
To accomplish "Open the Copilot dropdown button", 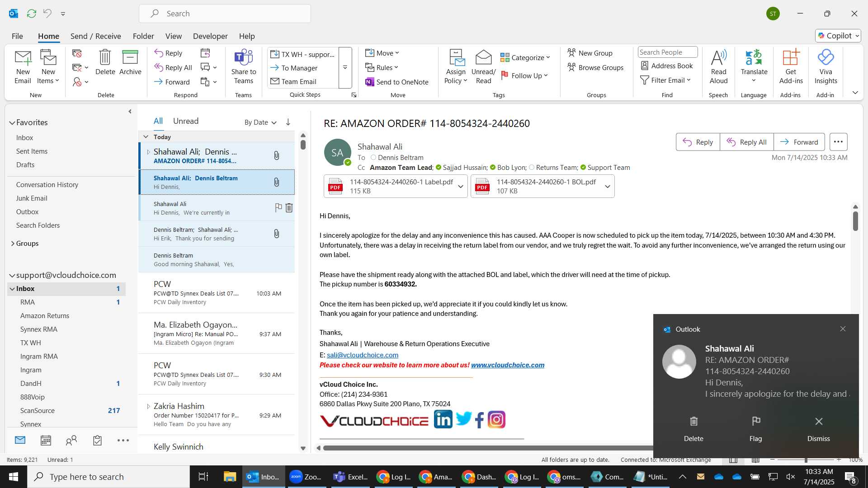I will [x=838, y=36].
